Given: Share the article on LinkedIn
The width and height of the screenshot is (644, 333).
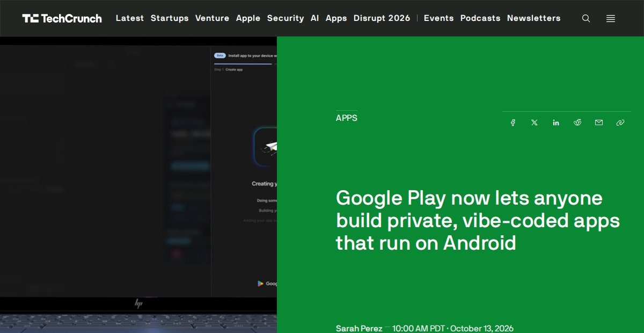Looking at the screenshot, I should tap(556, 122).
